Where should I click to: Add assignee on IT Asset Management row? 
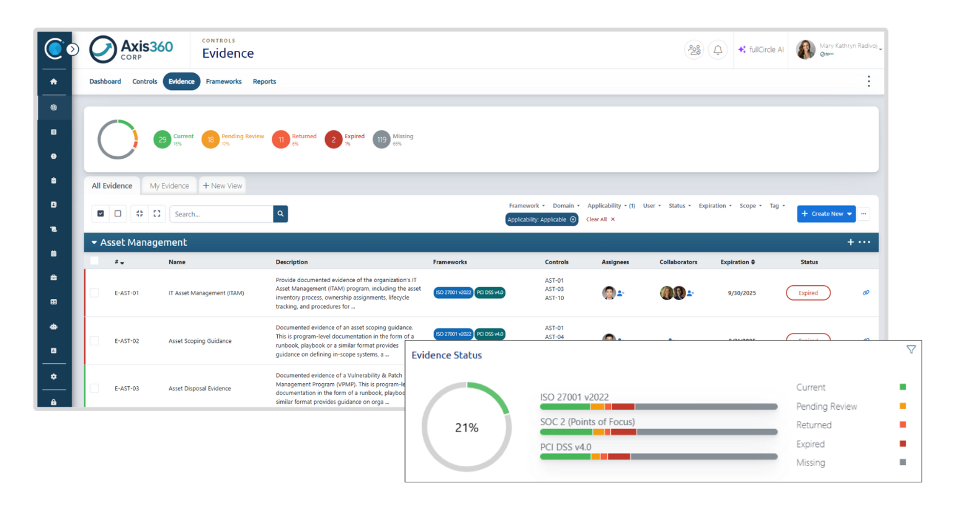coord(621,293)
